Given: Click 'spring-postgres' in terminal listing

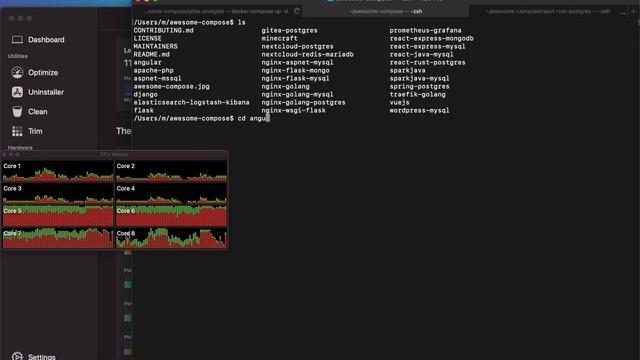Looking at the screenshot, I should (419, 87).
